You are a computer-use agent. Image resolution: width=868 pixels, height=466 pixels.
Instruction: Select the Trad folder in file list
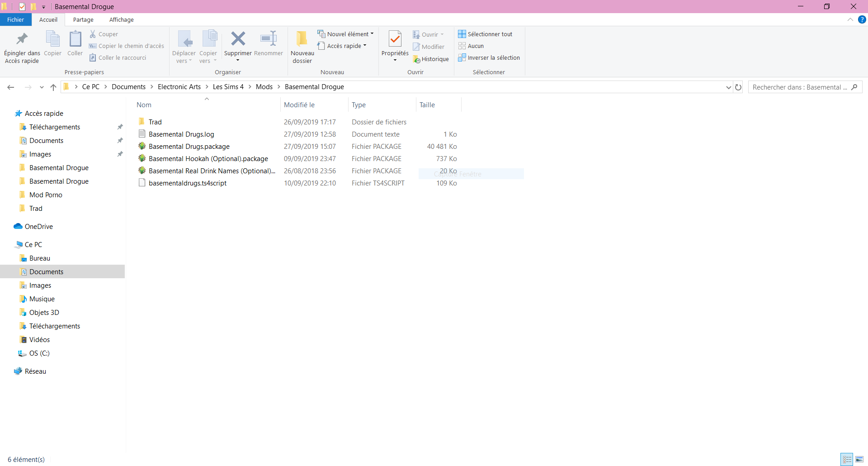(x=155, y=122)
